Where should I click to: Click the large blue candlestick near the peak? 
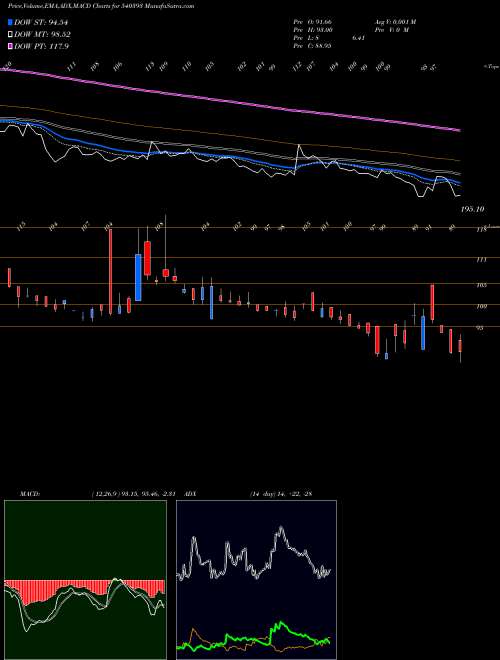point(138,277)
